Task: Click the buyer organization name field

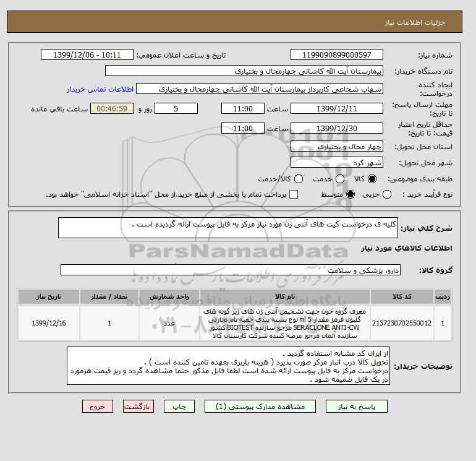Action: coord(244,71)
